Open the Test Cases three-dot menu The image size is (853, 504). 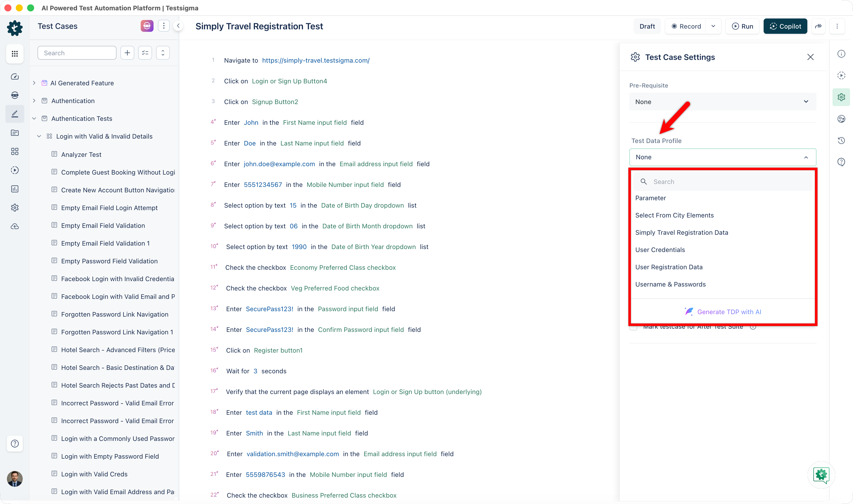pyautogui.click(x=164, y=26)
